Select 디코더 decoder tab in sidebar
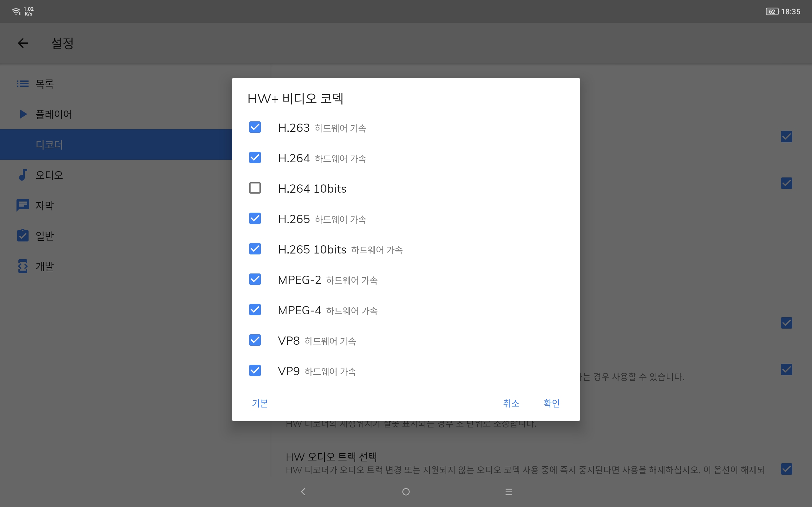812x507 pixels. coord(49,144)
